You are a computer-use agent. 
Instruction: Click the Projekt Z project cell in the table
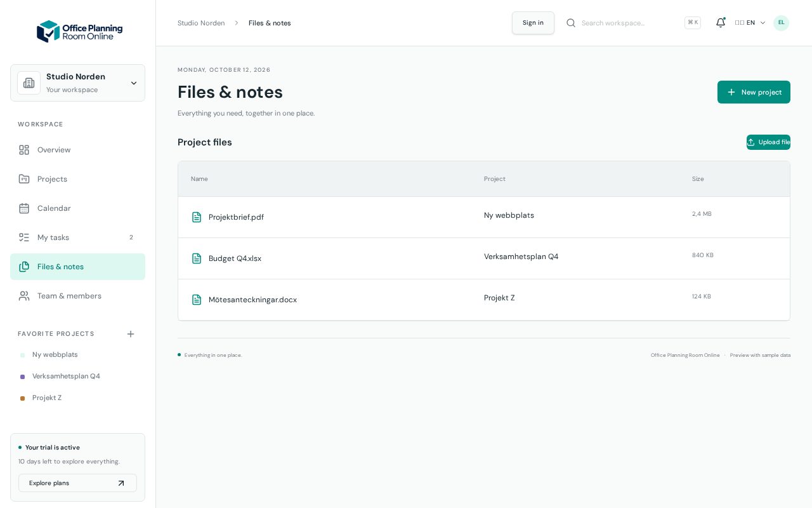pos(499,298)
